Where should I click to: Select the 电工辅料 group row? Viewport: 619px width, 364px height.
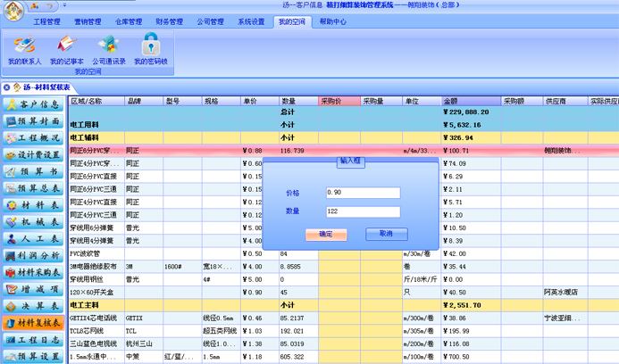pyautogui.click(x=344, y=137)
